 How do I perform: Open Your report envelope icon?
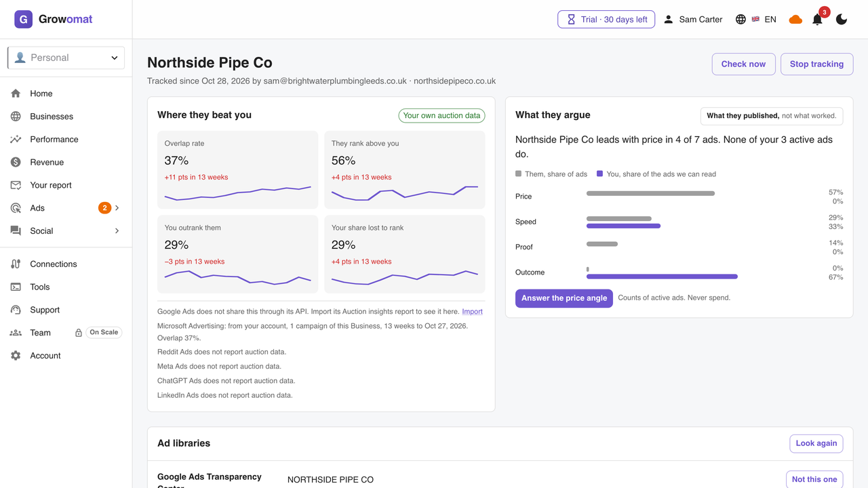[16, 185]
